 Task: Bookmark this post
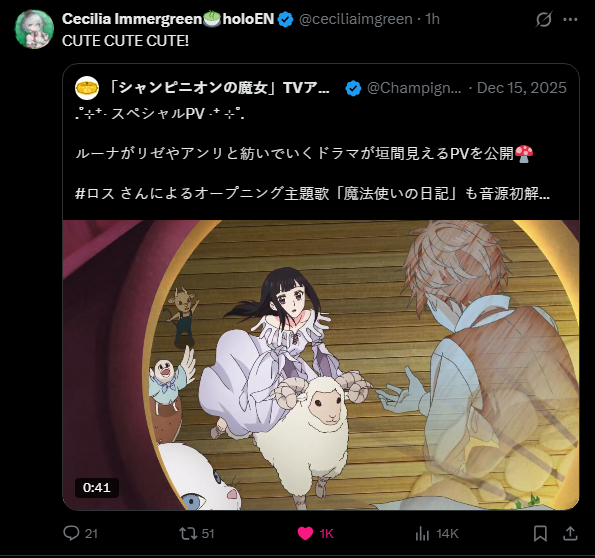point(540,533)
